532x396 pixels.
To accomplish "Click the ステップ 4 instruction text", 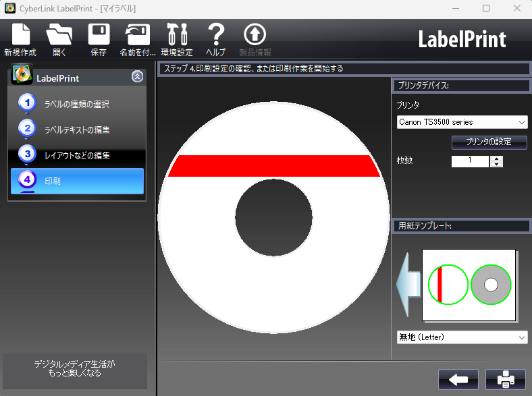I will tap(253, 69).
